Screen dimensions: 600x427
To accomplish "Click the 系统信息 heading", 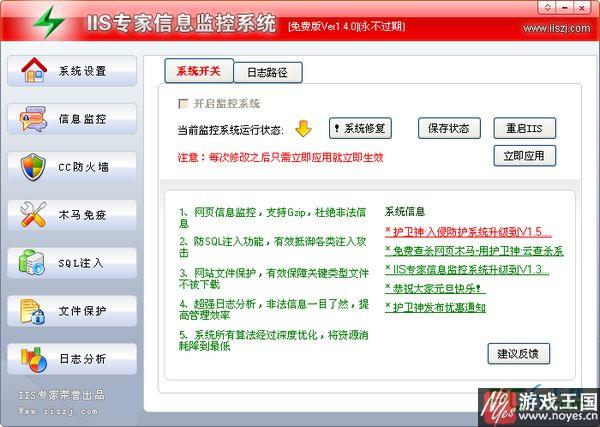I will [x=405, y=211].
